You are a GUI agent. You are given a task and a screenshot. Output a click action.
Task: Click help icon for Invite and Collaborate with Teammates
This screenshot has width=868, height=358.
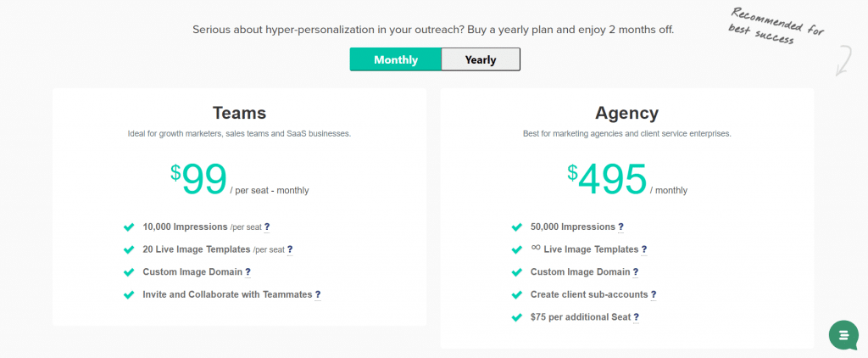pyautogui.click(x=318, y=295)
